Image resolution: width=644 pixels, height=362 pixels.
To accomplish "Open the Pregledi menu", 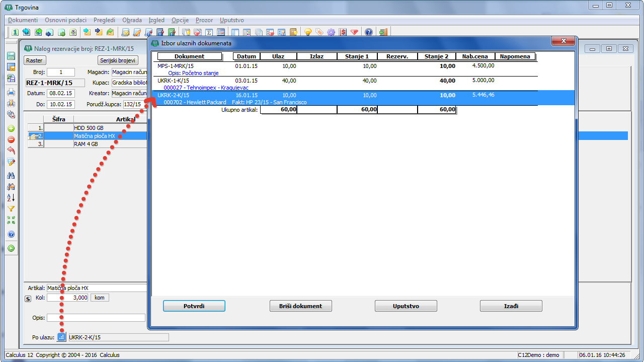I will pyautogui.click(x=104, y=20).
